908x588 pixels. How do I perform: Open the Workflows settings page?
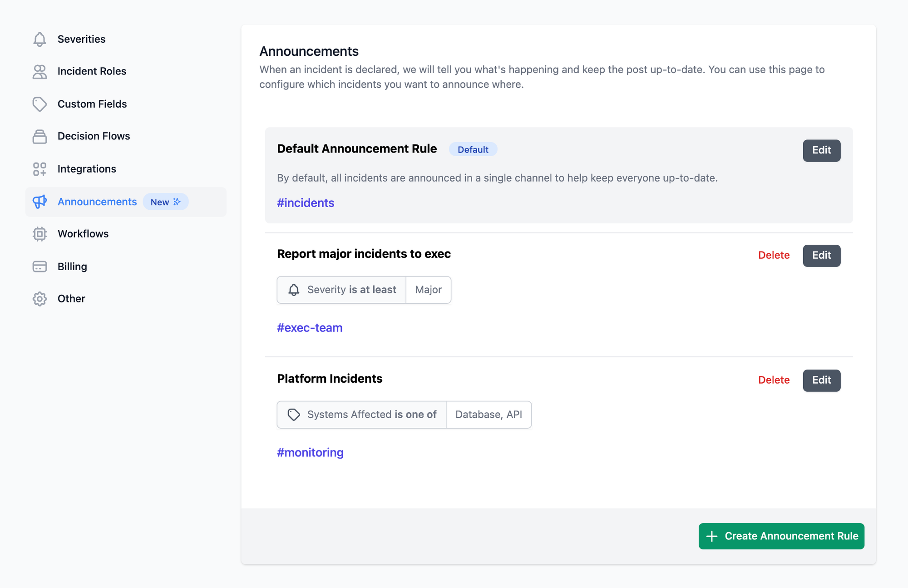[x=83, y=234]
